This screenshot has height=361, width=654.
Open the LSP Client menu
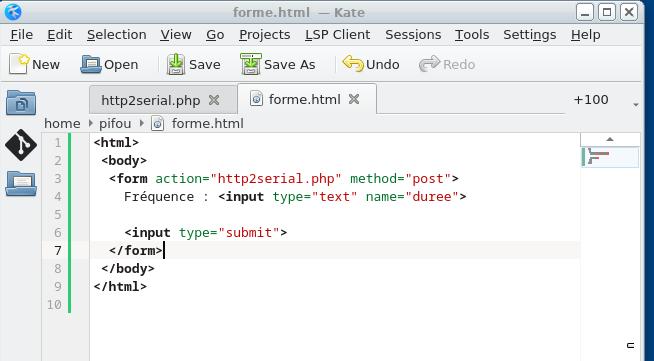tap(337, 35)
